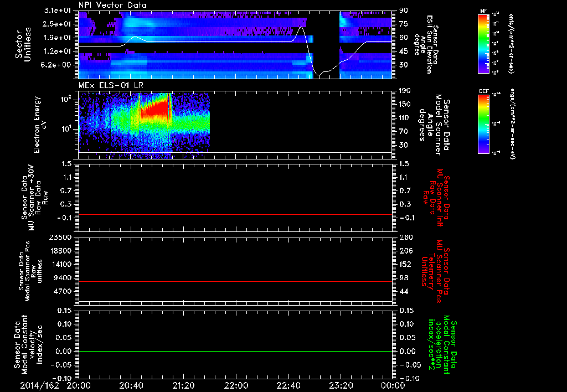The image size is (567, 392).
Task: Click the 44 telemetry axis tick
Action: click(404, 291)
